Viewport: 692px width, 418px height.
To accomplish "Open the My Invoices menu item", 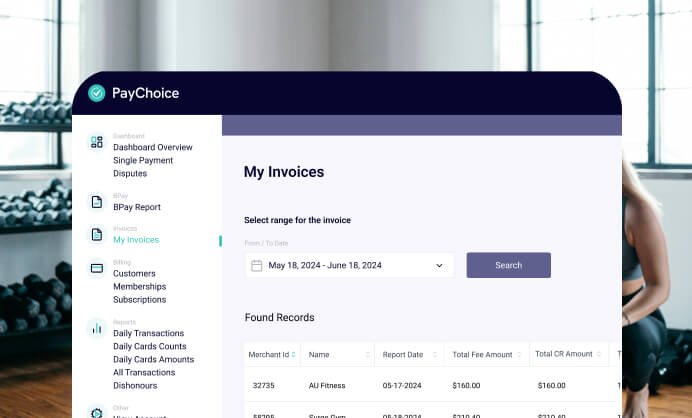I will pyautogui.click(x=136, y=240).
